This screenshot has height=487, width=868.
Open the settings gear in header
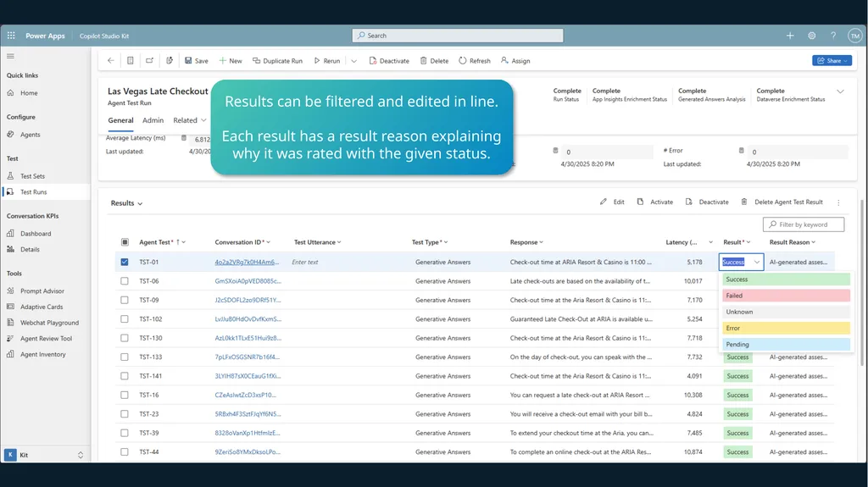pos(811,36)
